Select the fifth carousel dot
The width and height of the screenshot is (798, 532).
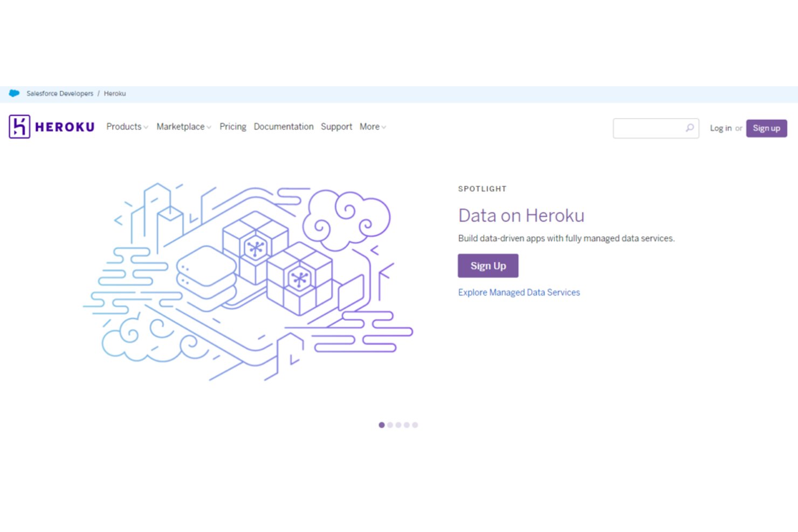click(x=415, y=425)
